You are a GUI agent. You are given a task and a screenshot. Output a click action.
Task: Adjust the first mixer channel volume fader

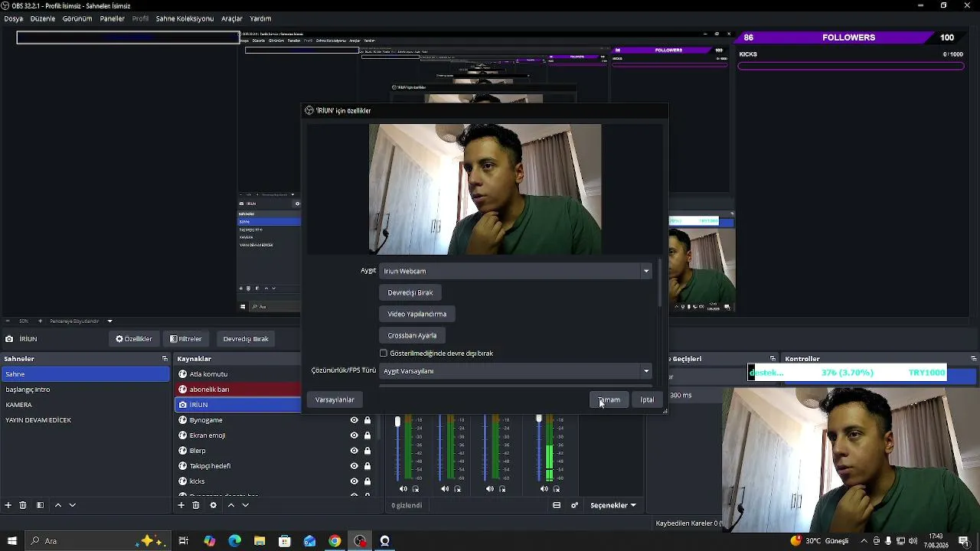(x=397, y=422)
